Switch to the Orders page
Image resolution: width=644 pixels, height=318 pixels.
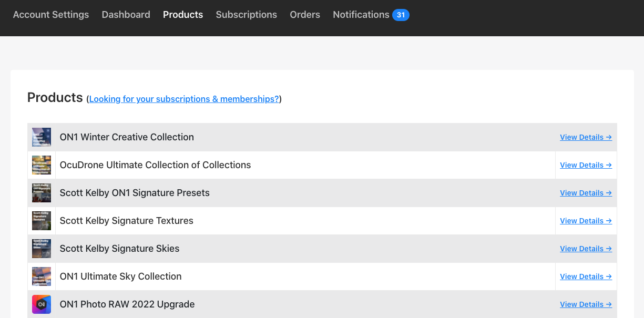click(x=305, y=15)
